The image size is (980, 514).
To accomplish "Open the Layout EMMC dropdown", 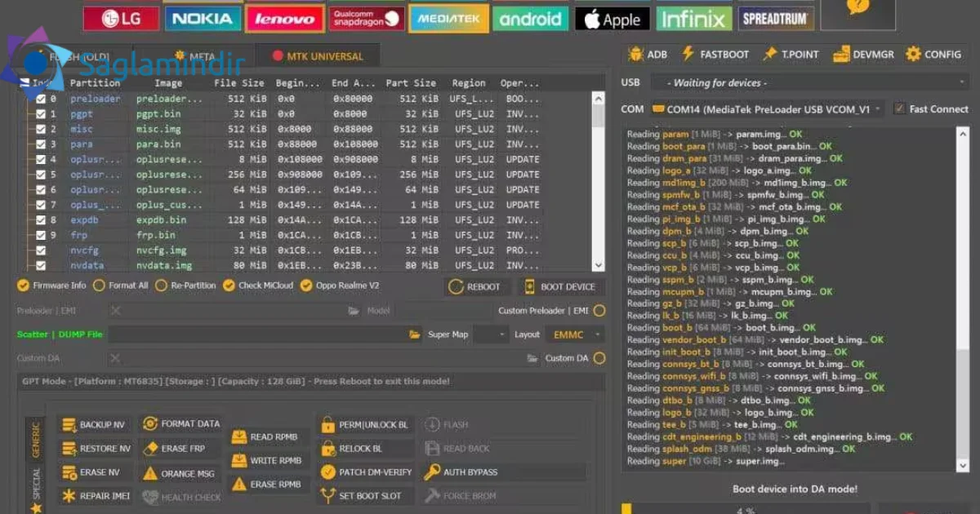I will (576, 335).
